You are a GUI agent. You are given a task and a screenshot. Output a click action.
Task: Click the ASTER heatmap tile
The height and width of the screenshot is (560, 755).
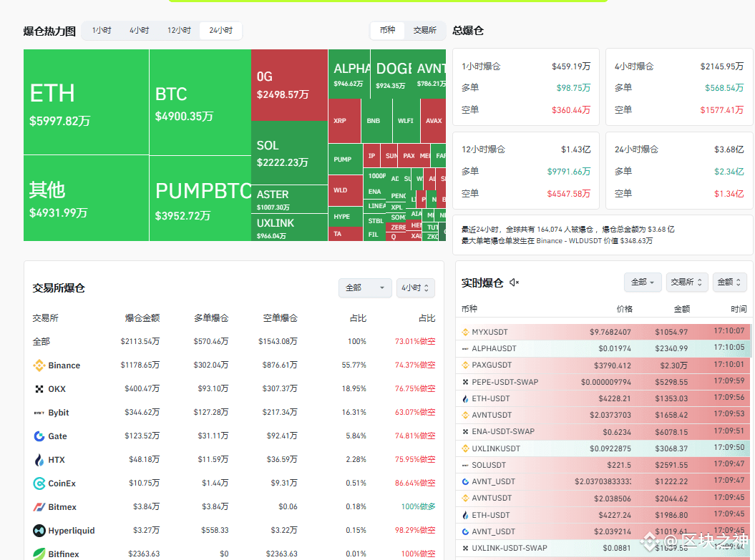pyautogui.click(x=289, y=199)
